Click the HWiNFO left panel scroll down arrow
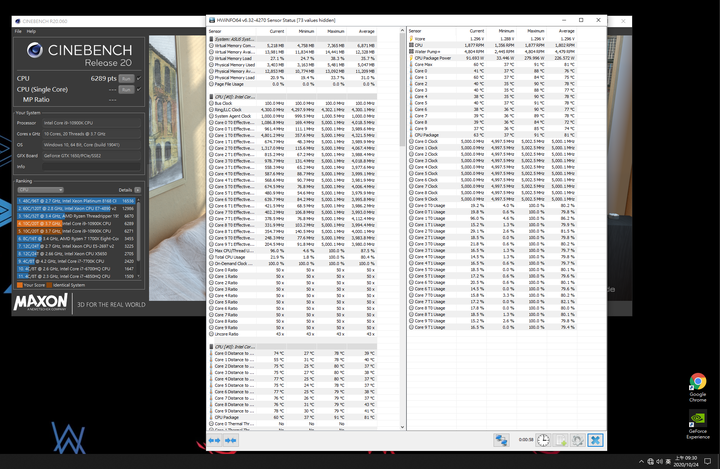The width and height of the screenshot is (720, 469). pos(402,427)
